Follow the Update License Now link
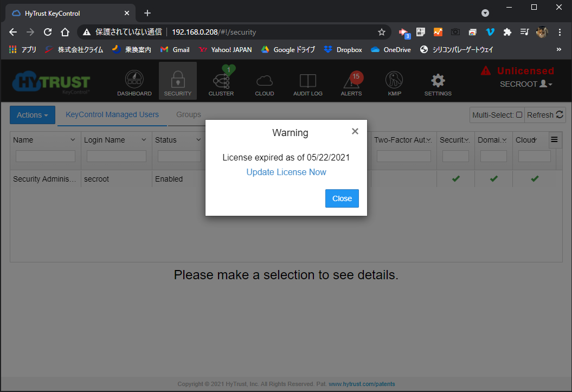 click(286, 172)
